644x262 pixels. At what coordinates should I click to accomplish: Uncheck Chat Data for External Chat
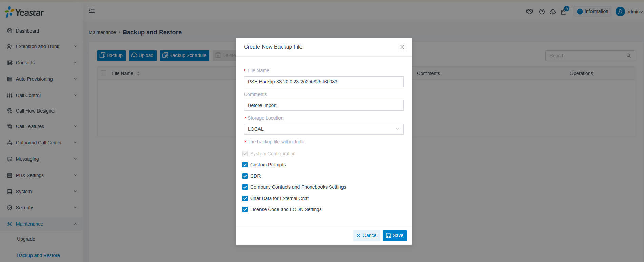point(245,198)
